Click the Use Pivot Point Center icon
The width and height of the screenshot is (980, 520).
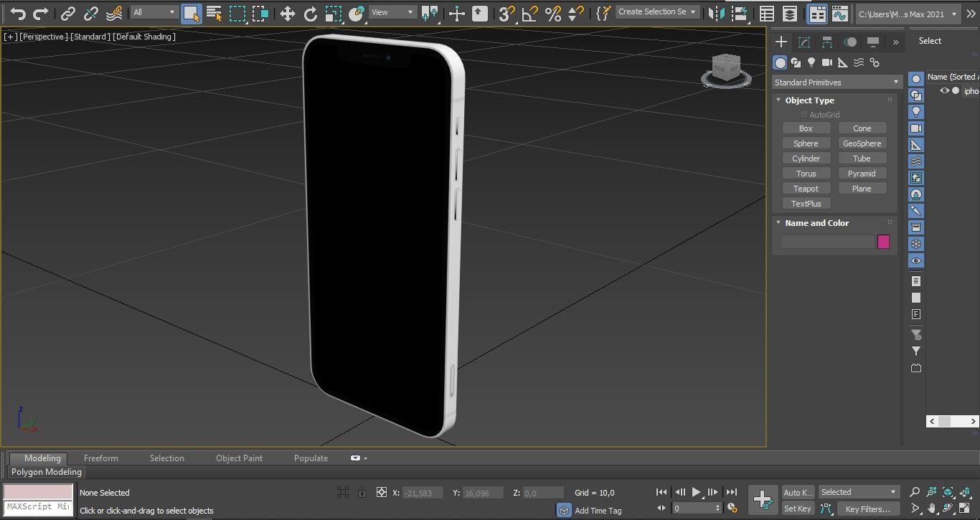(x=430, y=13)
